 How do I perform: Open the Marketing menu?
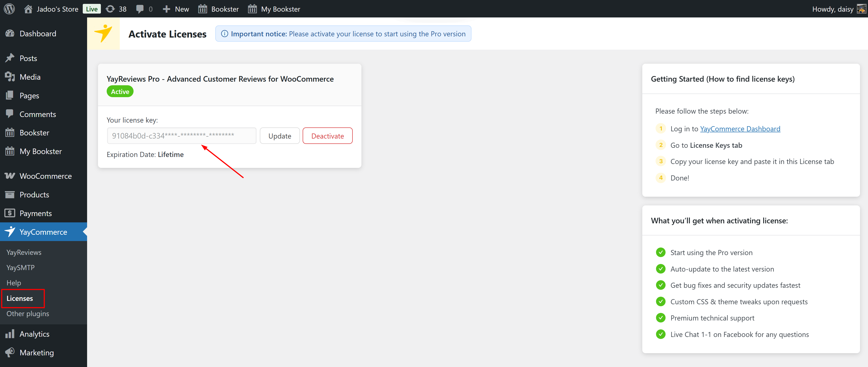pos(36,352)
